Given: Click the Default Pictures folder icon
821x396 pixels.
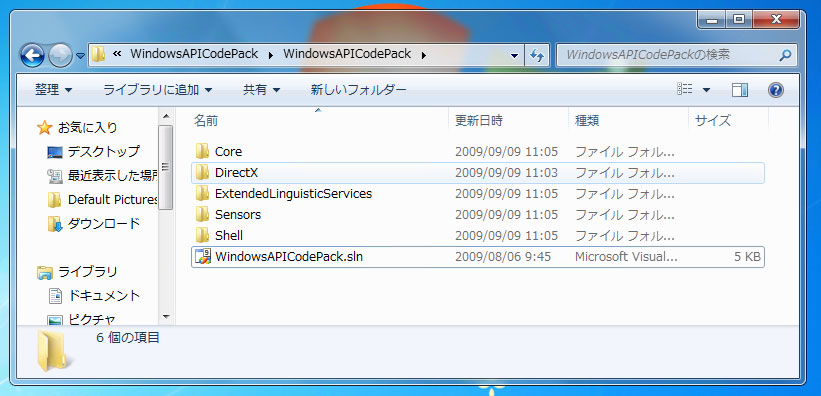Looking at the screenshot, I should click(54, 200).
